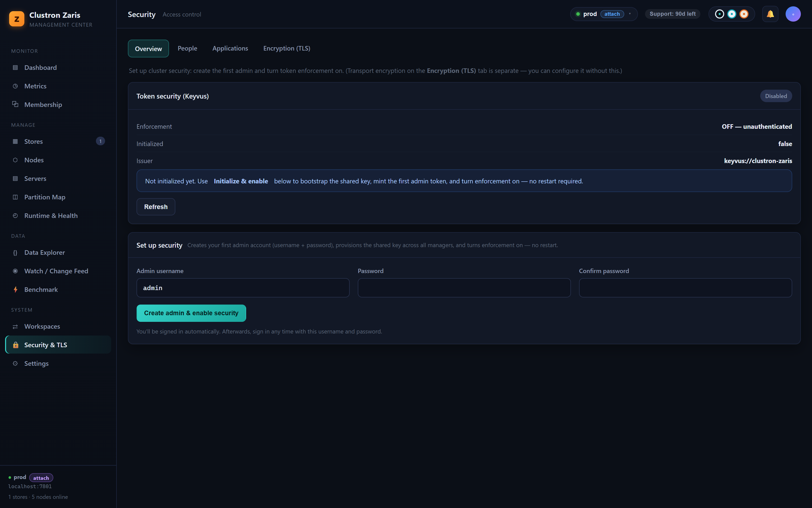Click the Initialize & enable text
Image resolution: width=812 pixels, height=508 pixels.
[241, 181]
